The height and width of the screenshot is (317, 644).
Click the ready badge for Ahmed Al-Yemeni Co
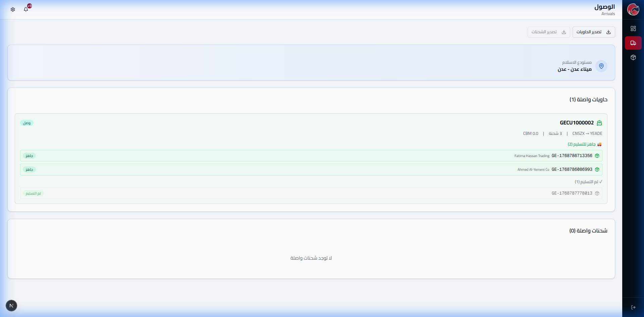(29, 169)
